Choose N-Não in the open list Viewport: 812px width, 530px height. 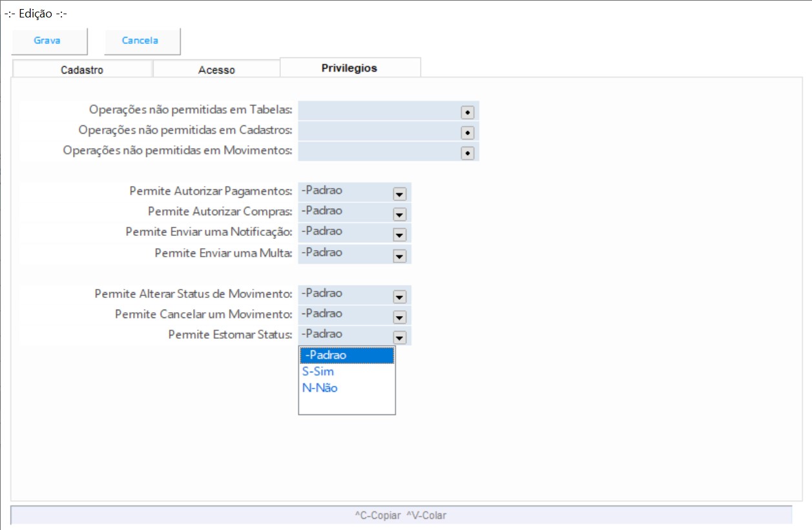point(320,388)
